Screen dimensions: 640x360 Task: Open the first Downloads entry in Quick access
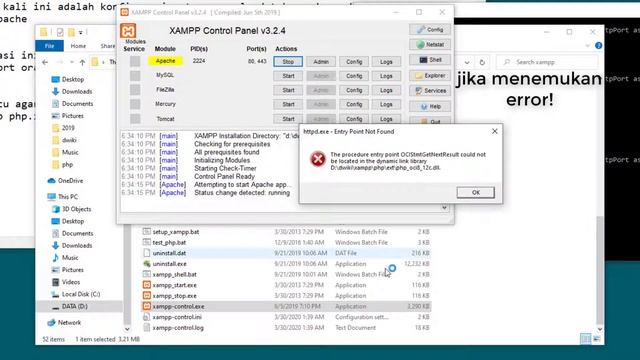pos(72,91)
